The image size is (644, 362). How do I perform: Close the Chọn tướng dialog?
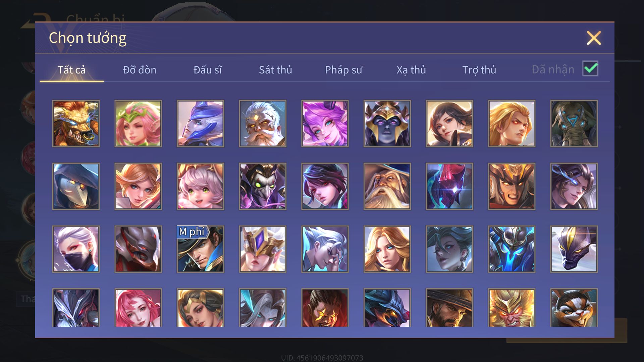pos(594,38)
